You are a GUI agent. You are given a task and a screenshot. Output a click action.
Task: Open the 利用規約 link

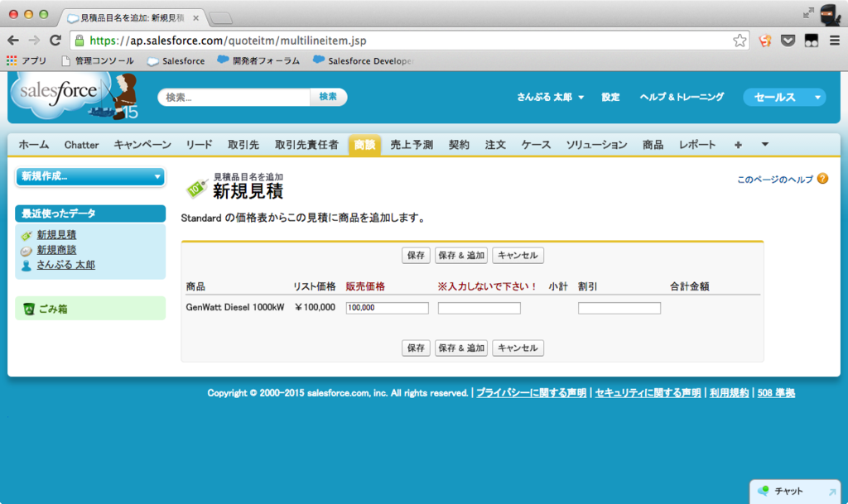[x=729, y=393]
